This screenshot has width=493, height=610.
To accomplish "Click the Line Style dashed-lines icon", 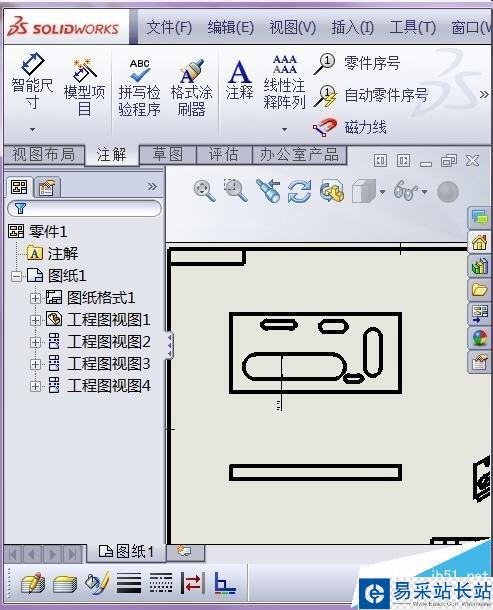I will point(161,584).
